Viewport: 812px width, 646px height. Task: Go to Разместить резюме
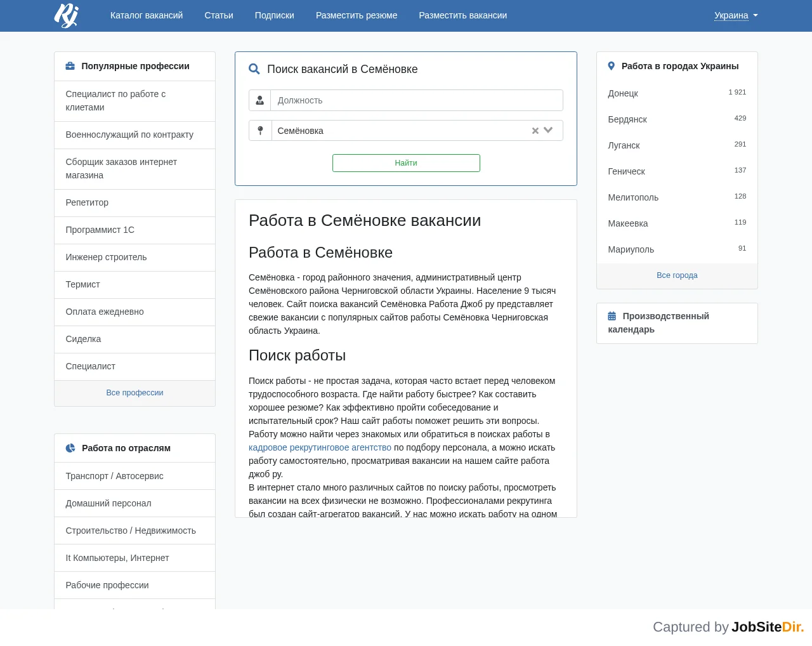pyautogui.click(x=357, y=15)
